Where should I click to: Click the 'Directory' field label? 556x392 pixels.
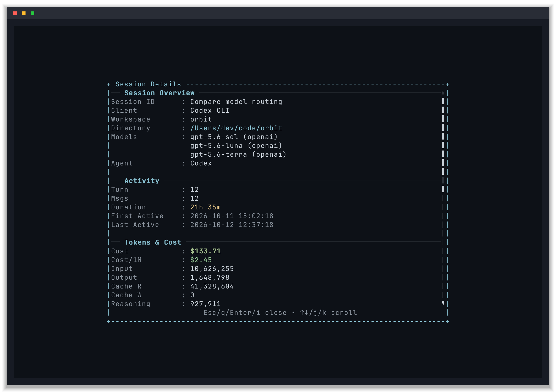[130, 128]
